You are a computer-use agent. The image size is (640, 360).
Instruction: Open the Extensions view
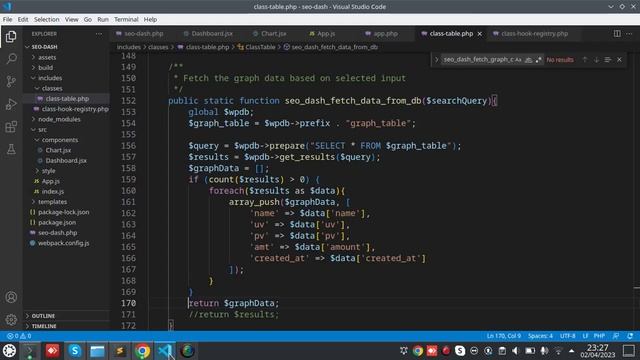point(11,127)
